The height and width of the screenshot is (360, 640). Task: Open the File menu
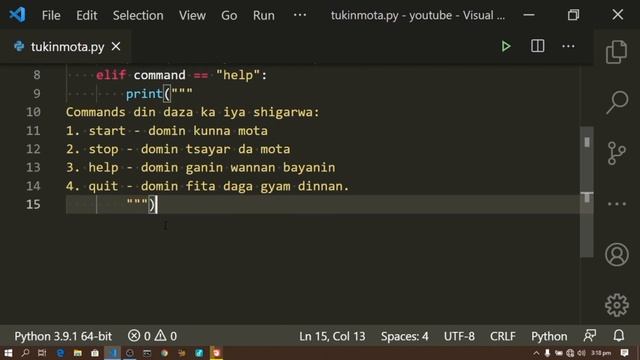tap(51, 16)
